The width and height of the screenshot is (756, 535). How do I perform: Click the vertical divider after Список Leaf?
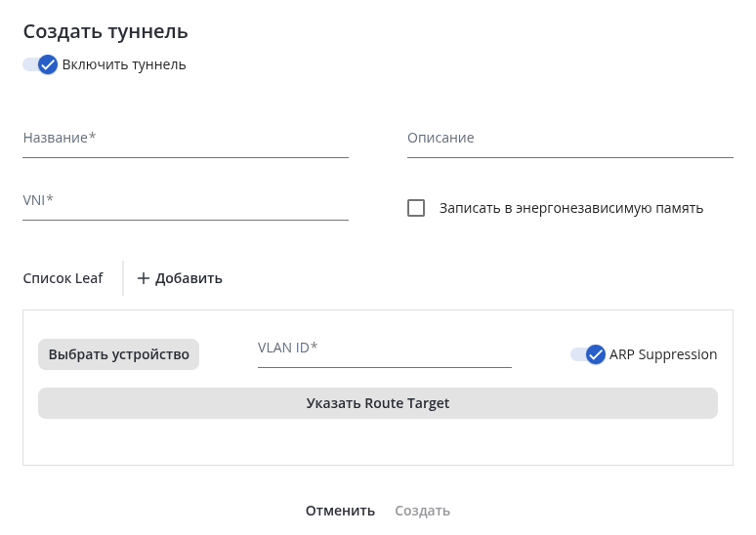pyautogui.click(x=123, y=278)
